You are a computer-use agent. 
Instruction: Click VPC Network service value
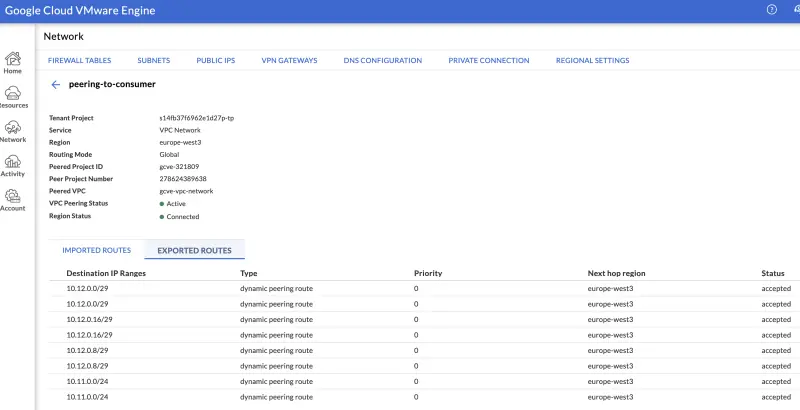(180, 130)
